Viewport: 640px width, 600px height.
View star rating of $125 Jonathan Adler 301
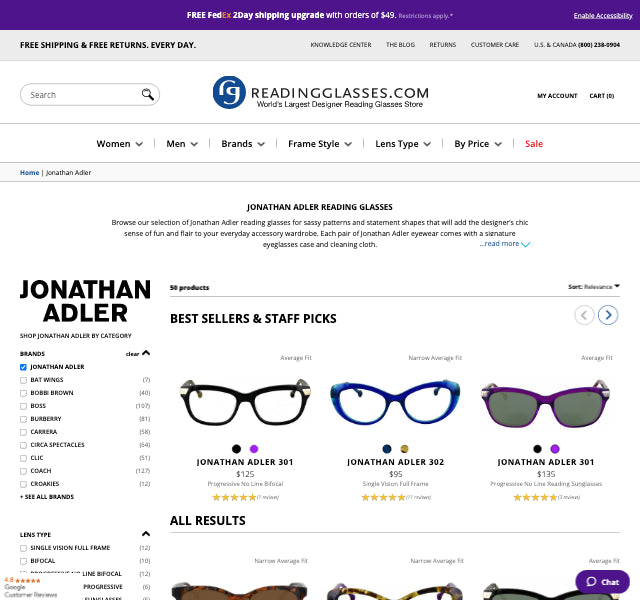(234, 497)
